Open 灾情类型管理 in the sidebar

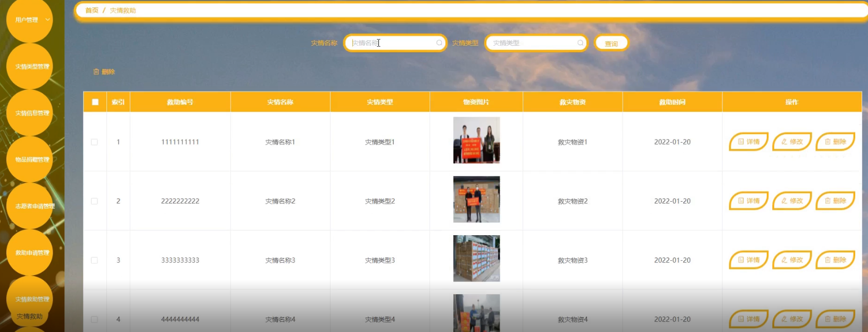point(30,67)
